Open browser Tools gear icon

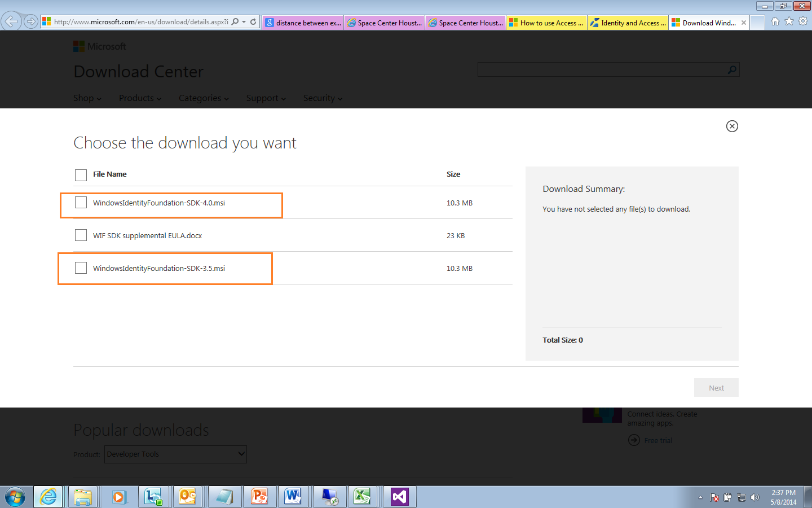803,21
